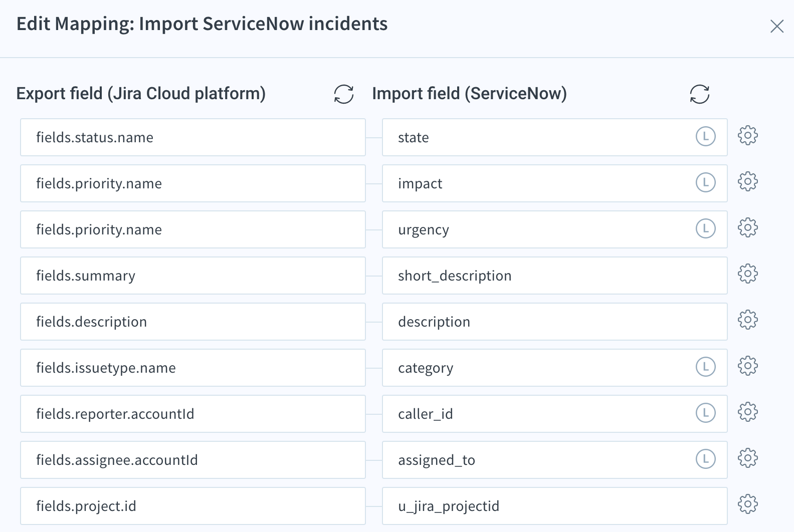Select the fields.assignee.accountId export field
The height and width of the screenshot is (532, 794).
coord(193,460)
